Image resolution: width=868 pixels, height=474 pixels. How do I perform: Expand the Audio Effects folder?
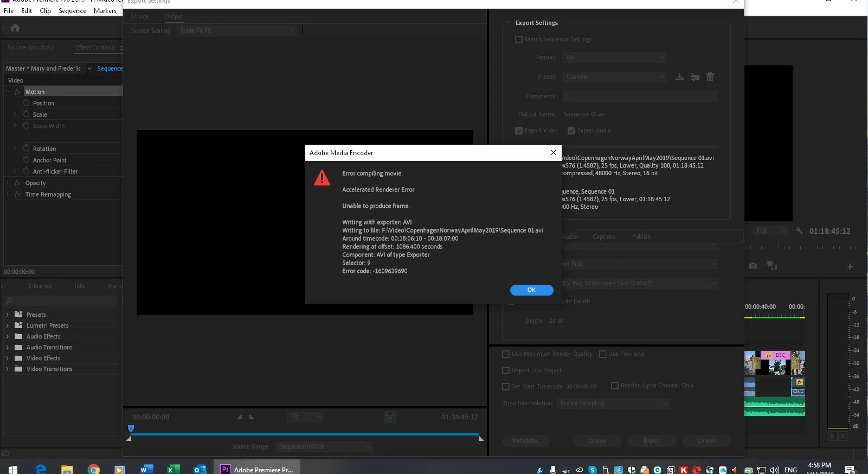[7, 337]
